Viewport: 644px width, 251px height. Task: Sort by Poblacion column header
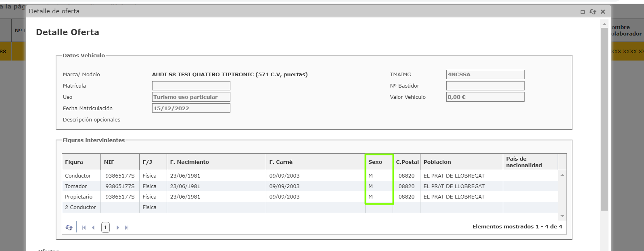[x=462, y=162]
